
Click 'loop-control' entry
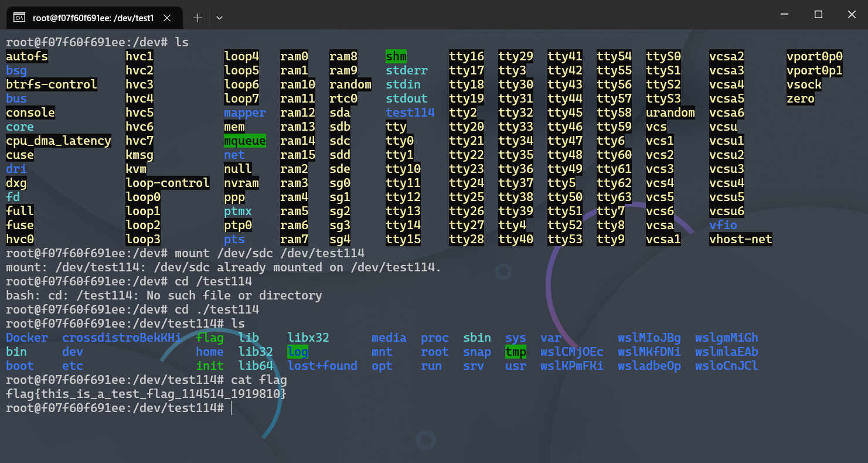pos(168,183)
